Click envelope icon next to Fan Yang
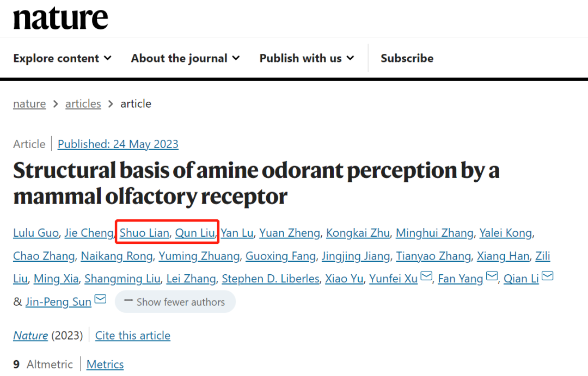This screenshot has height=376, width=588. (492, 276)
